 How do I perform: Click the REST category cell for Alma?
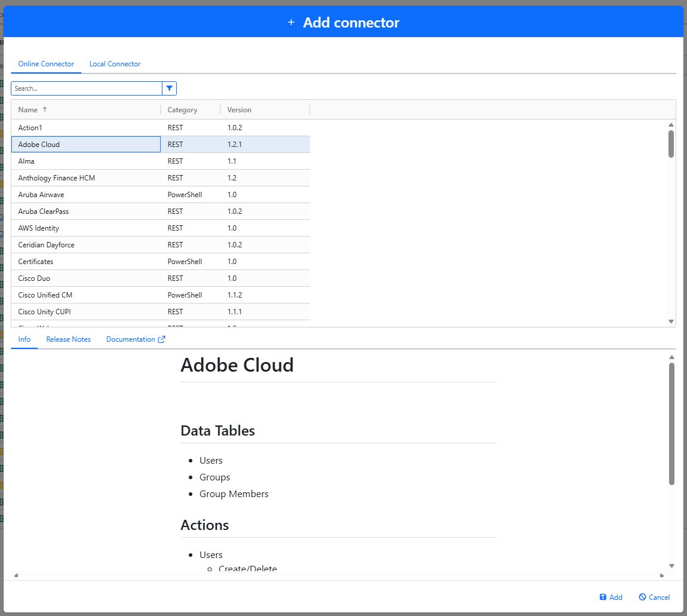190,161
